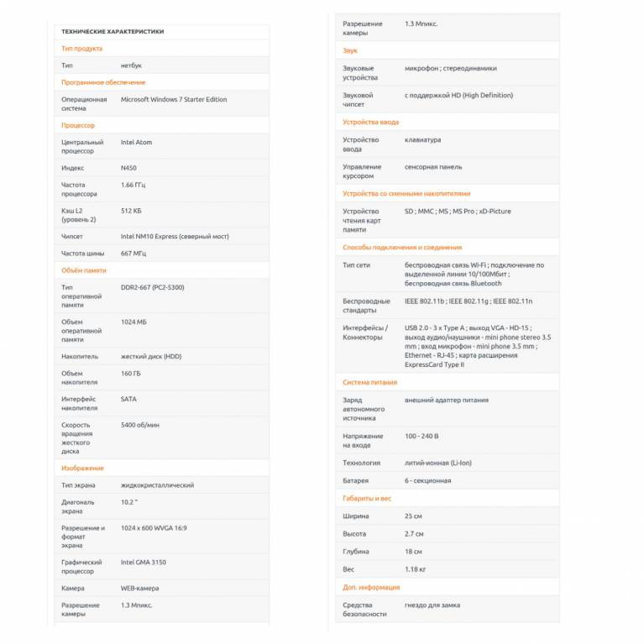Click the 'Изображение' section header
The image size is (644, 644).
[82, 468]
